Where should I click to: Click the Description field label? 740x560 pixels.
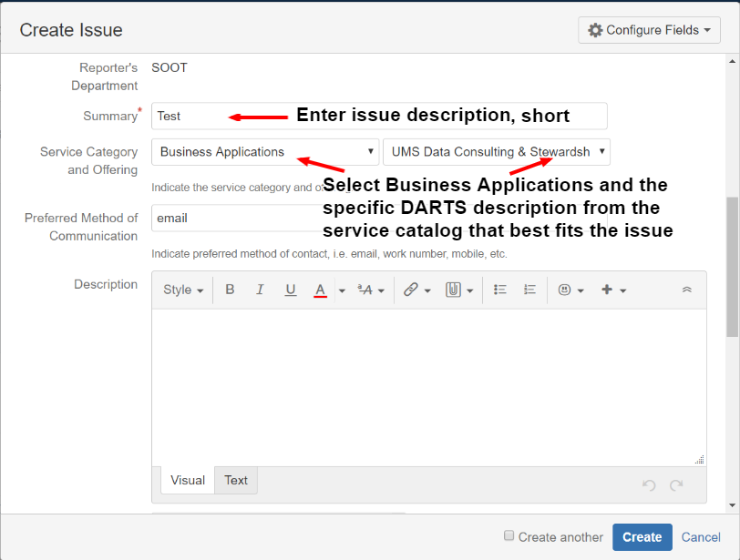(106, 284)
